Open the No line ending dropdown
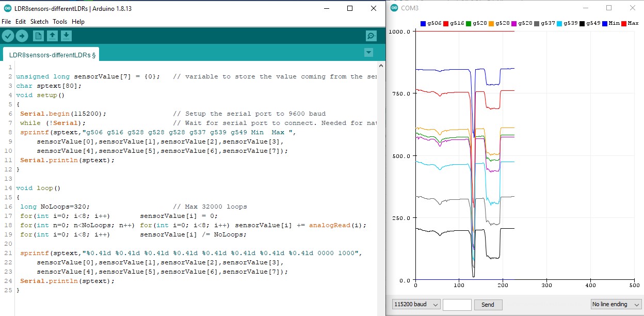 pos(616,305)
